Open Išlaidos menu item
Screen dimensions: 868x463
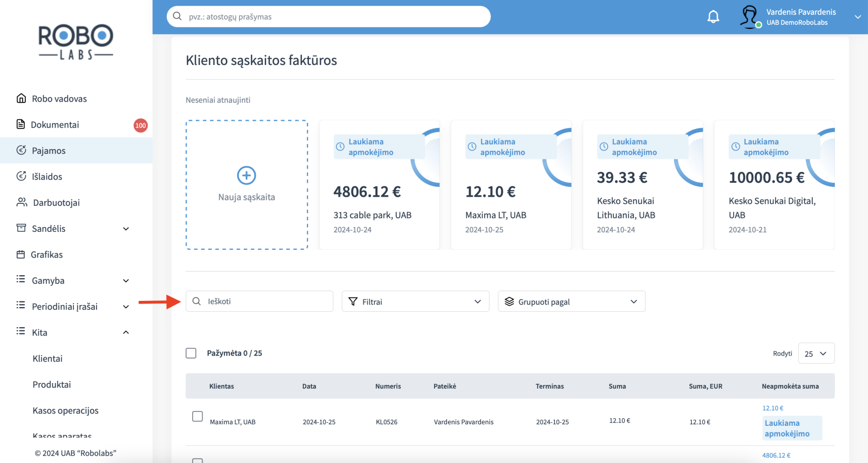[76, 177]
